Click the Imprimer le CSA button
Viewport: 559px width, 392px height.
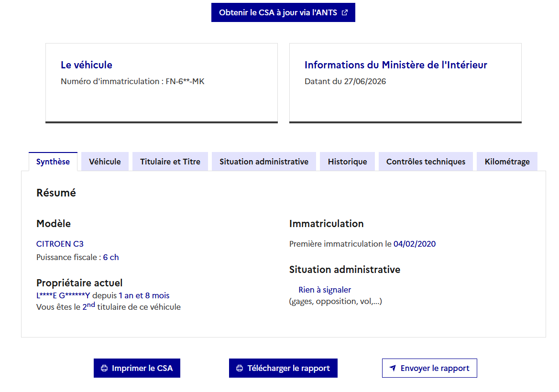tap(137, 368)
